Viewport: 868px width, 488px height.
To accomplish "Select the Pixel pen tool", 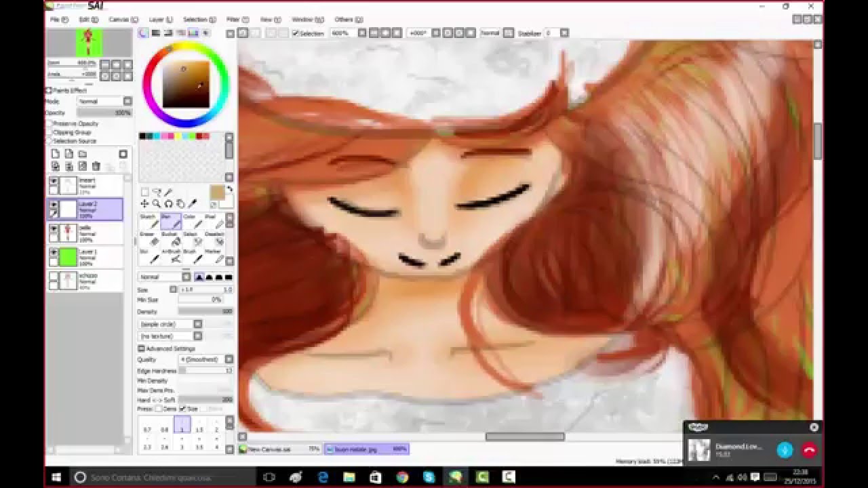I will 213,221.
